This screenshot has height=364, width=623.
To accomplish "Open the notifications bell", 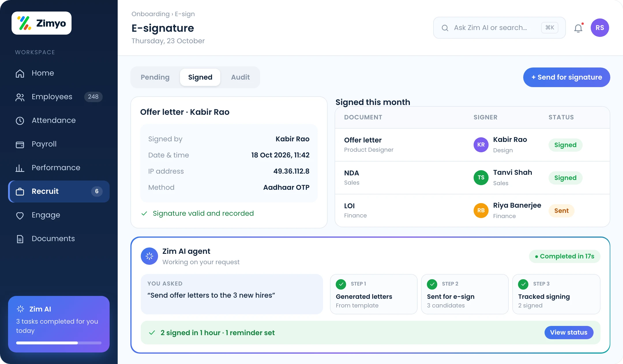I will point(578,28).
